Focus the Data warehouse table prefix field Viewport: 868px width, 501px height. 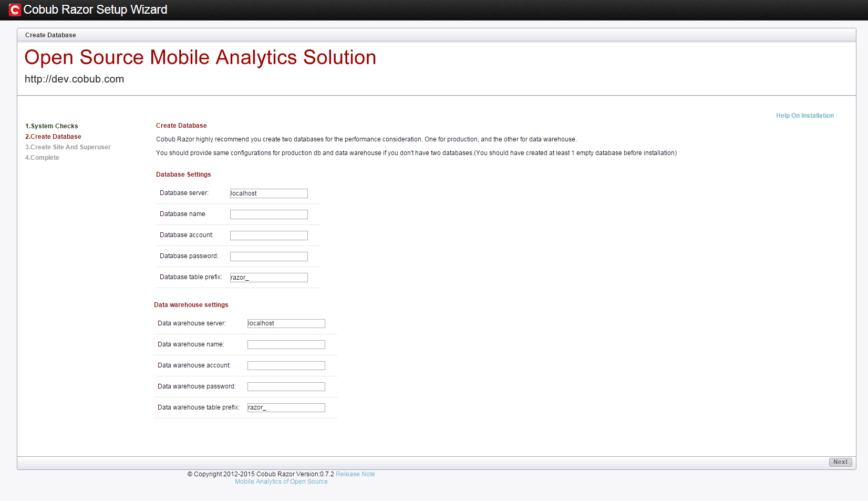pos(286,407)
